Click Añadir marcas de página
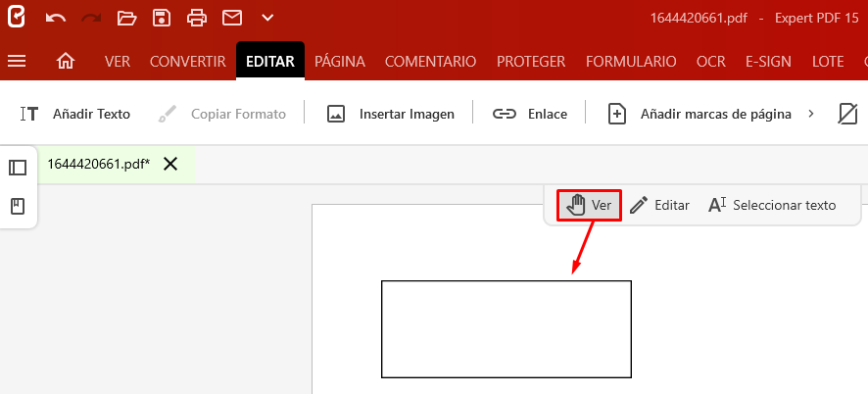The image size is (868, 394). [699, 114]
